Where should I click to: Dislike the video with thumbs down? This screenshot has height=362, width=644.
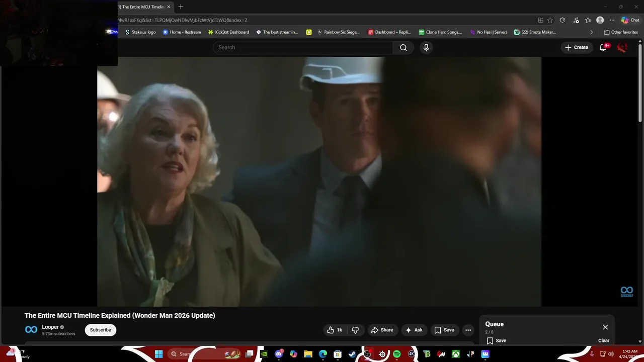pyautogui.click(x=355, y=330)
